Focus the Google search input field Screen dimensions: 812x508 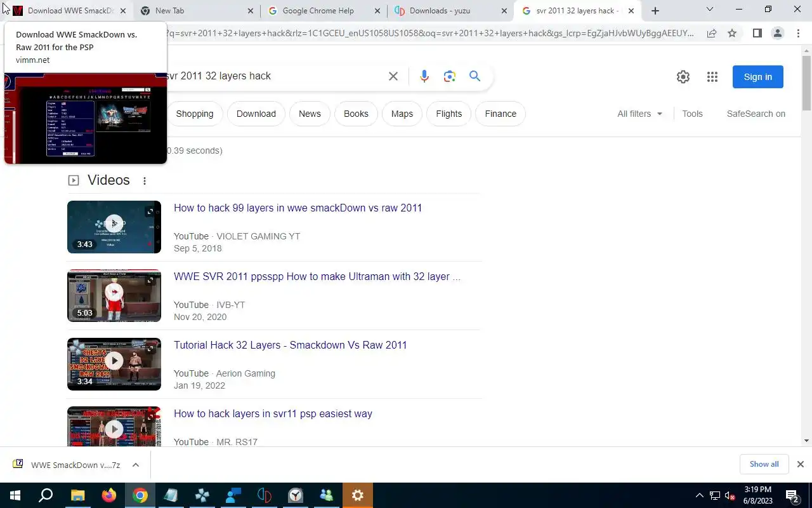click(273, 76)
